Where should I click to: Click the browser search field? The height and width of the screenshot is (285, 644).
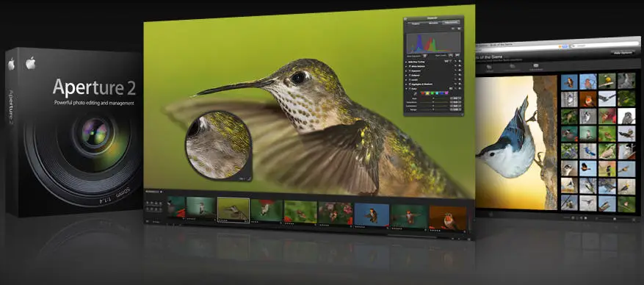[605, 44]
